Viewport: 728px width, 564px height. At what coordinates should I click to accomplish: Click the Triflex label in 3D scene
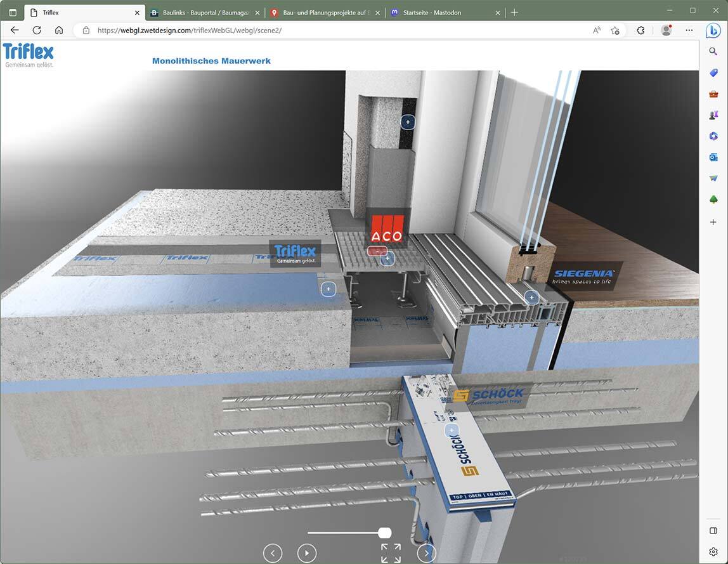[x=295, y=254]
